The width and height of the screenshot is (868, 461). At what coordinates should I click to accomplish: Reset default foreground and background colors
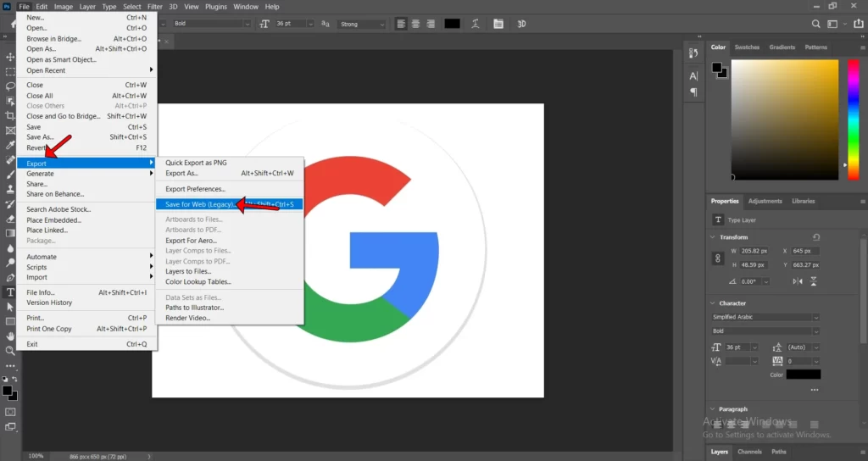point(5,379)
